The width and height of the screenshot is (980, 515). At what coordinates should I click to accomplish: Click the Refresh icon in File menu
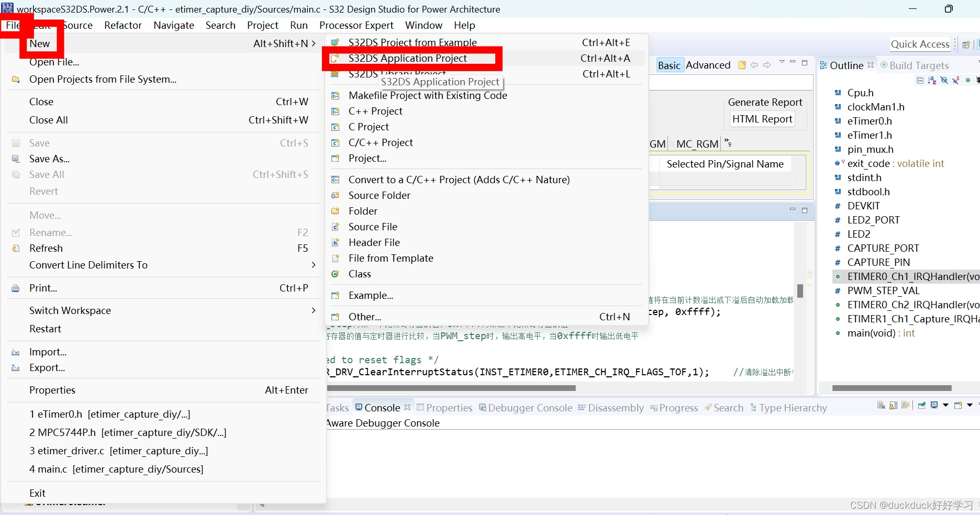click(16, 248)
